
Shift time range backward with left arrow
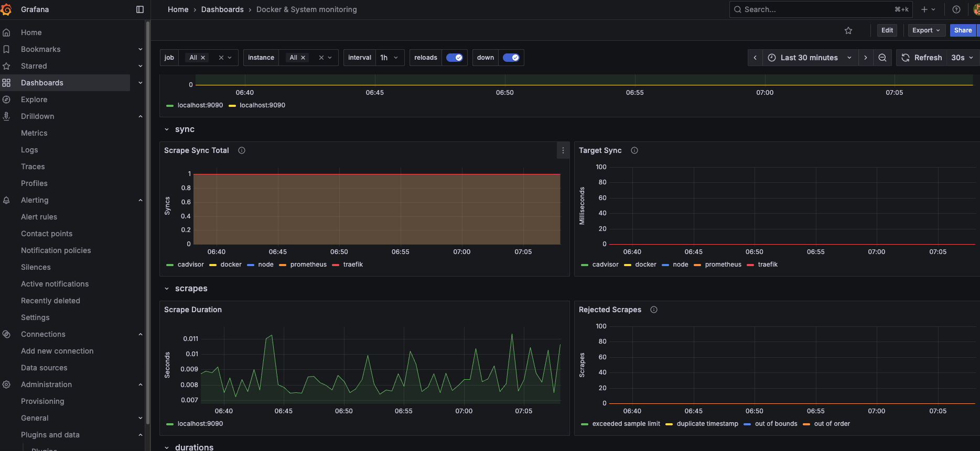(755, 58)
